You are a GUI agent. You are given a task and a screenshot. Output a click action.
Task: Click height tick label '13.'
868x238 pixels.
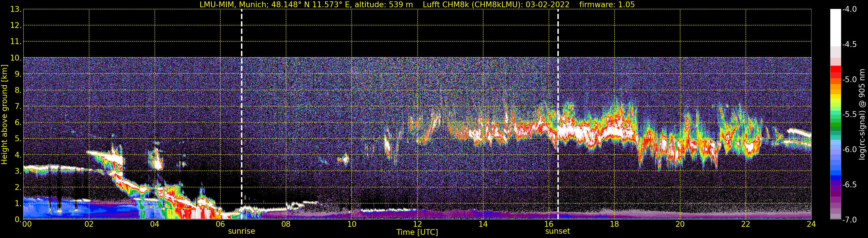coord(16,10)
